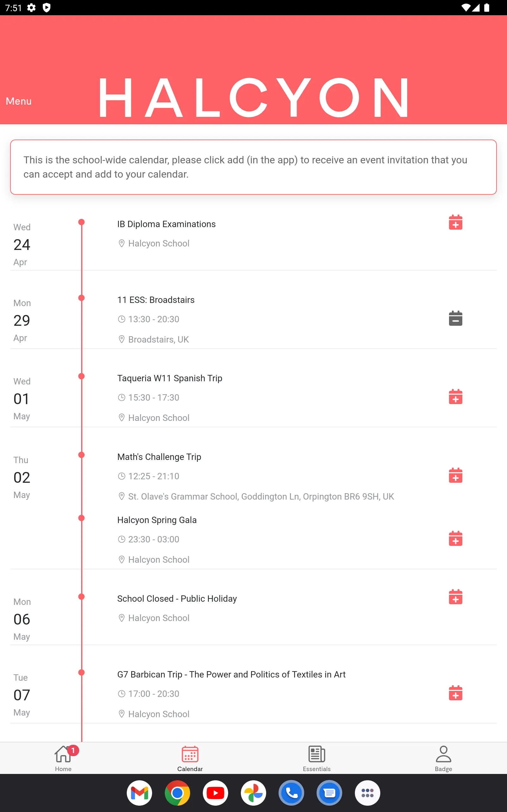Screen dimensions: 507x812
Task: Open the Badge tab
Action: (x=443, y=758)
